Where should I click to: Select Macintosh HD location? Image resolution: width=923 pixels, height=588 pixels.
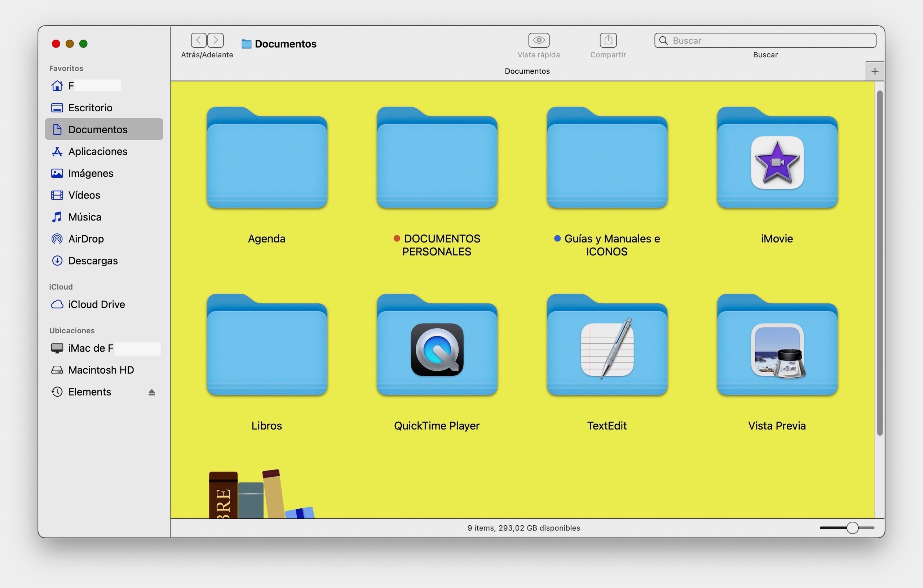point(101,370)
